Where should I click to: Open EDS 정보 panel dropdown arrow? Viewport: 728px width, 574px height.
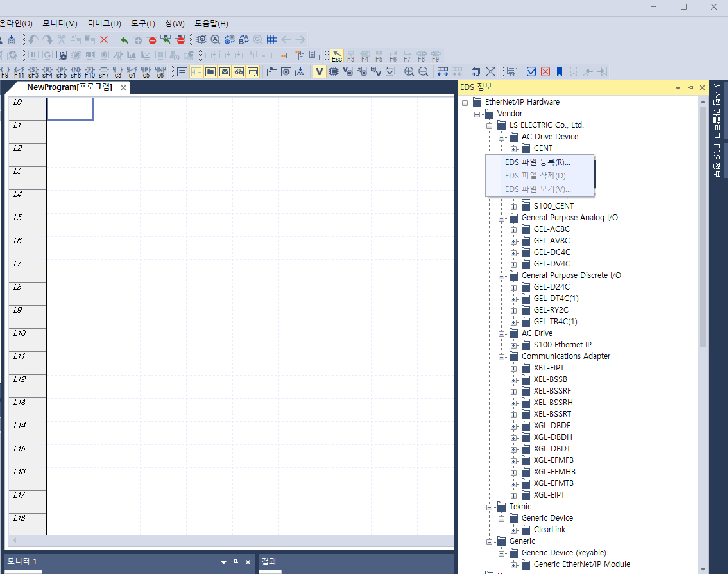click(x=678, y=88)
